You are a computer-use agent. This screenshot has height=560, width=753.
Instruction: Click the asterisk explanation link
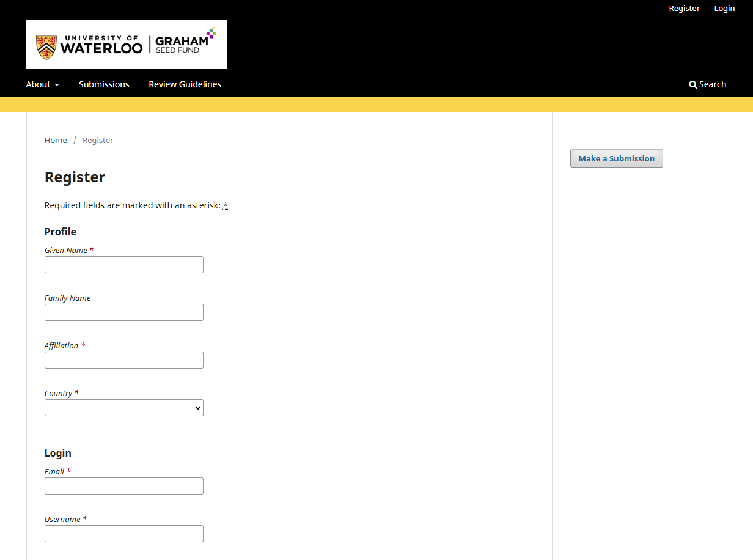225,205
